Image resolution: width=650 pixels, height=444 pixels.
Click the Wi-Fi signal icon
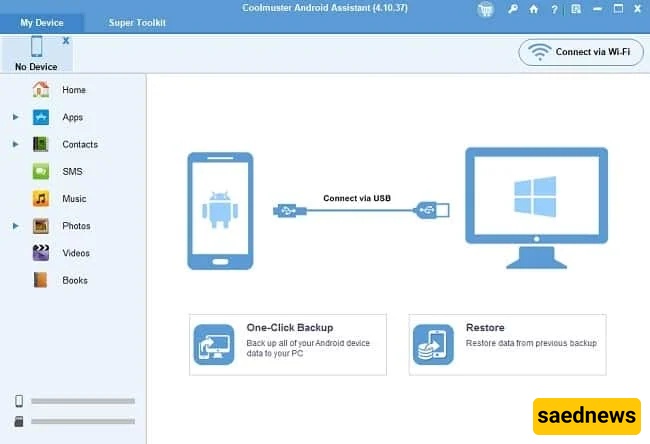[539, 52]
